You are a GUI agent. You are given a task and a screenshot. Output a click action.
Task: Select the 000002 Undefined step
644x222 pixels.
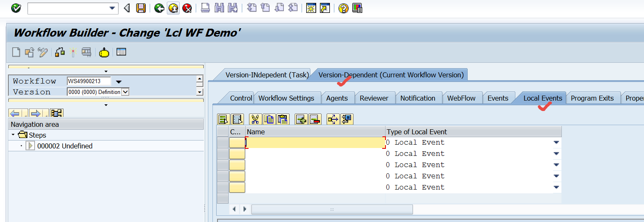(64, 146)
